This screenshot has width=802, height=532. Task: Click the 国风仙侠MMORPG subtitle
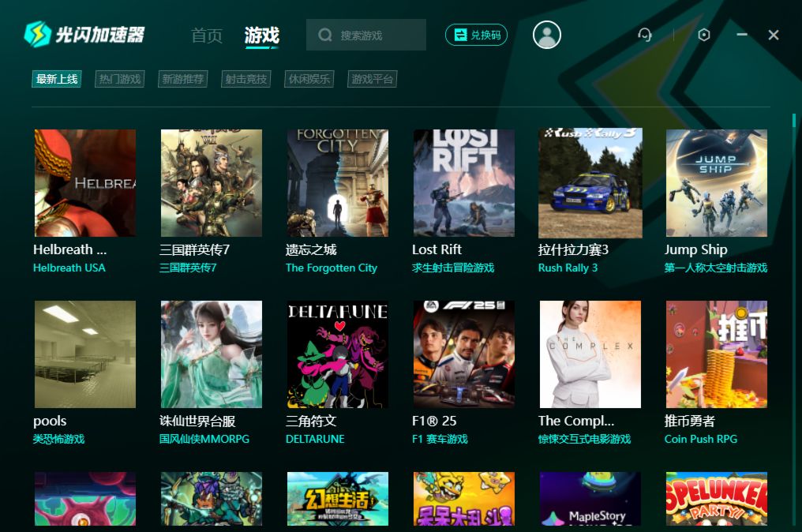204,439
